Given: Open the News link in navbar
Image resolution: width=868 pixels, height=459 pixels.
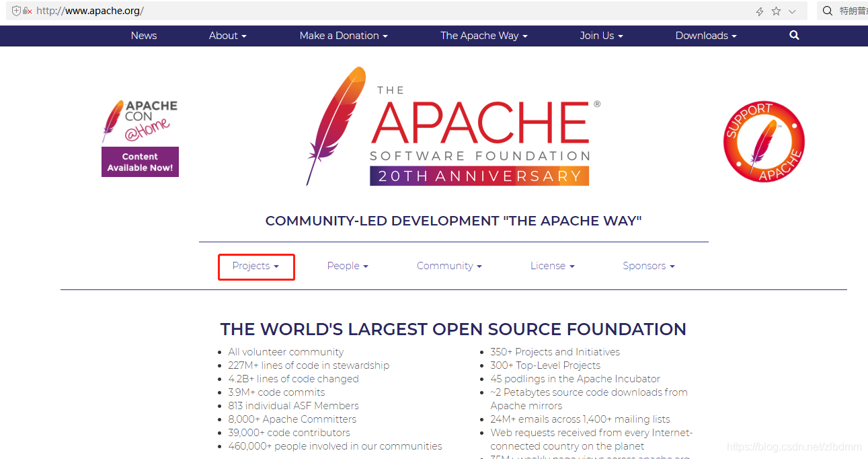Looking at the screenshot, I should coord(144,36).
